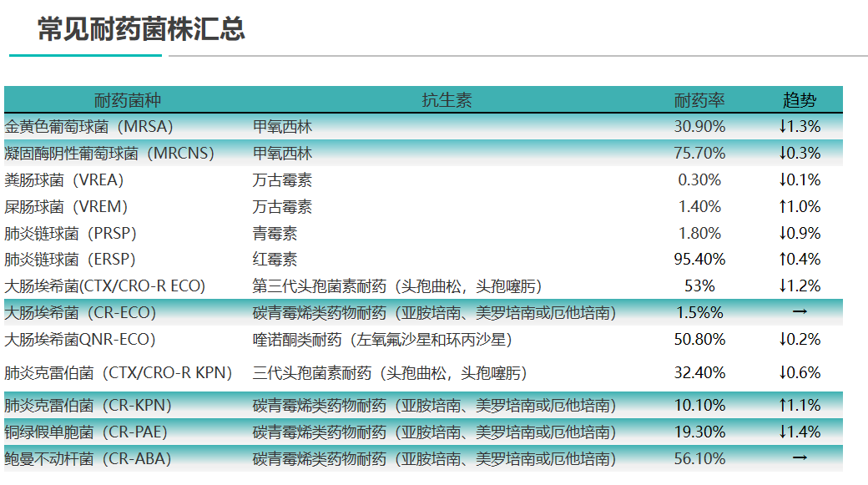
Task: Click the 32.40% resistance rate value
Action: point(699,372)
